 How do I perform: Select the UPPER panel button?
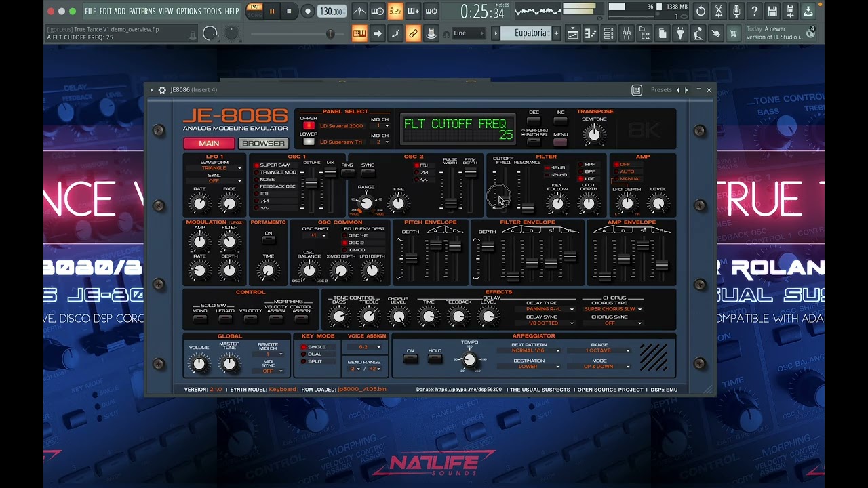click(309, 125)
